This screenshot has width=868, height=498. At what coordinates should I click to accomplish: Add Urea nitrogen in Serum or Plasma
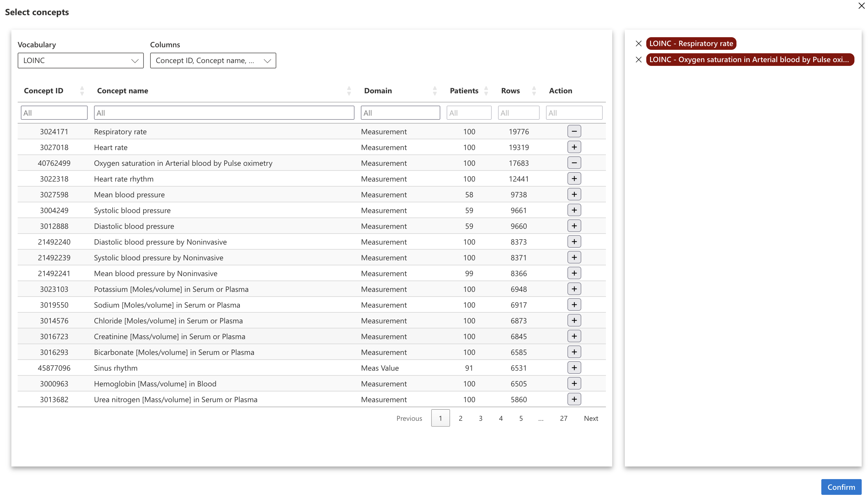pyautogui.click(x=574, y=399)
